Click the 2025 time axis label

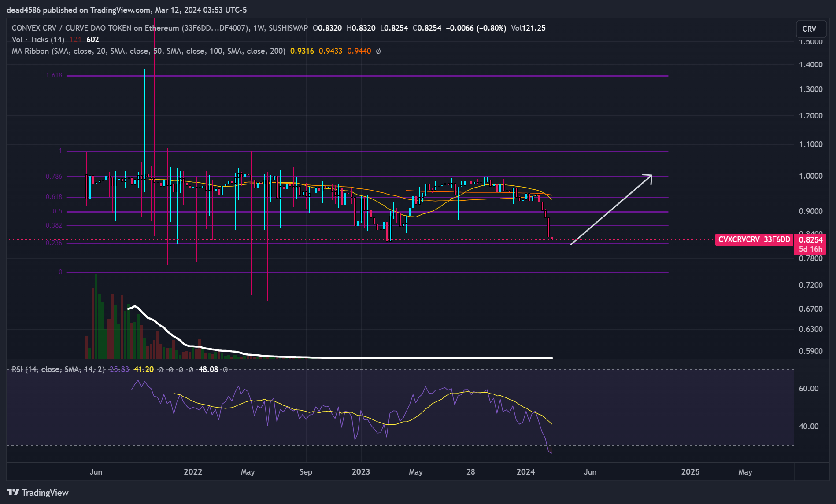[x=690, y=472]
